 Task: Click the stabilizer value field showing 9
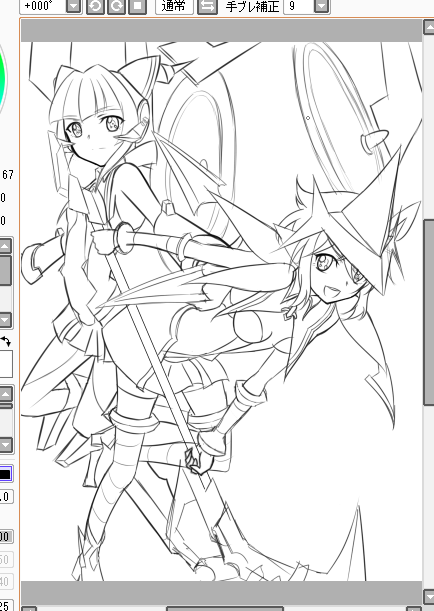[x=299, y=6]
